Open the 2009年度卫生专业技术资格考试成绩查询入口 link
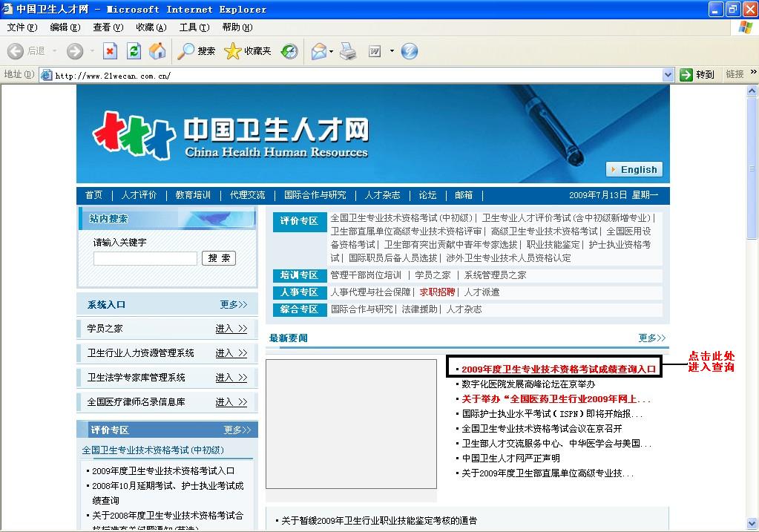 coord(558,369)
